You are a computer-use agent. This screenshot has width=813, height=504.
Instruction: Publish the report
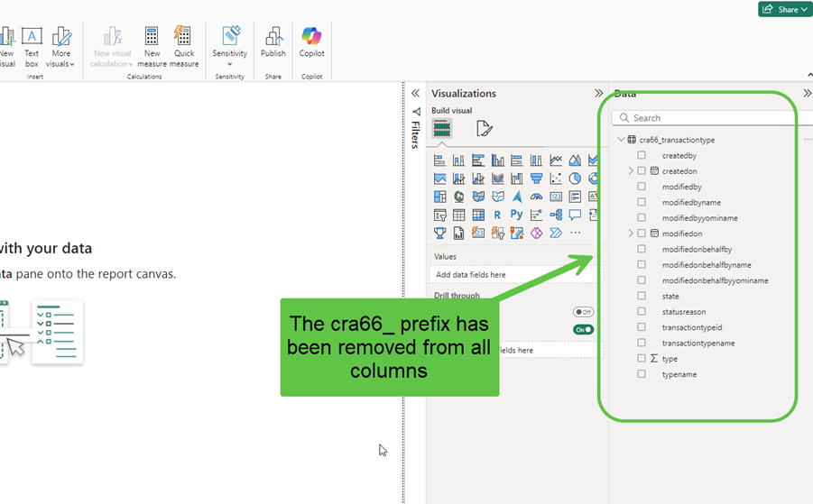273,42
